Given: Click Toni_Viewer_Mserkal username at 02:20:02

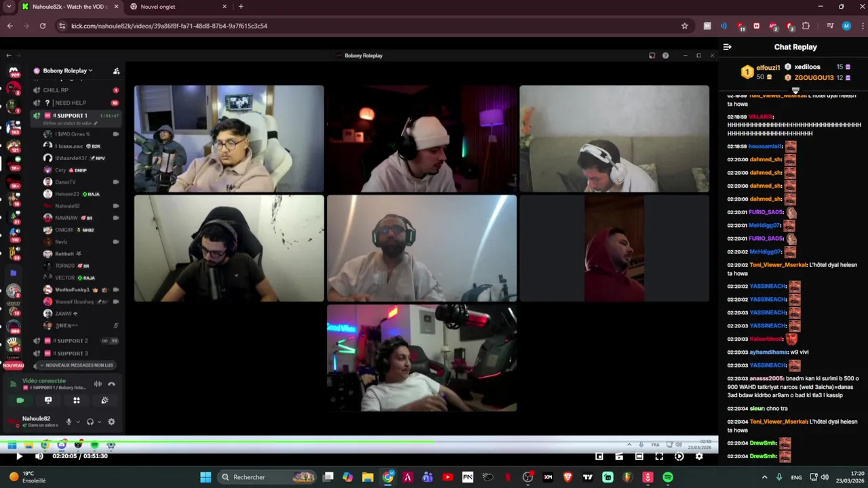Looking at the screenshot, I should pyautogui.click(x=778, y=265).
